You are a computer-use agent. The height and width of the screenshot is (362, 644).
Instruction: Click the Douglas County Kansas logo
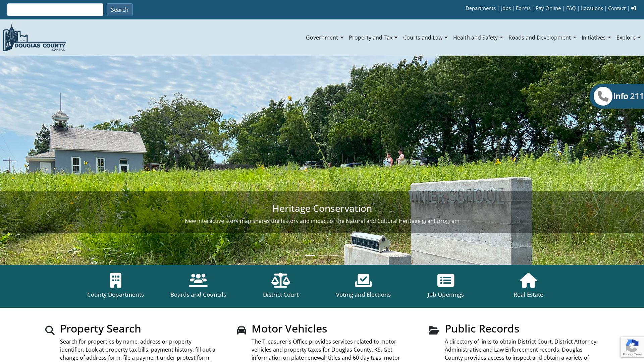[x=35, y=38]
